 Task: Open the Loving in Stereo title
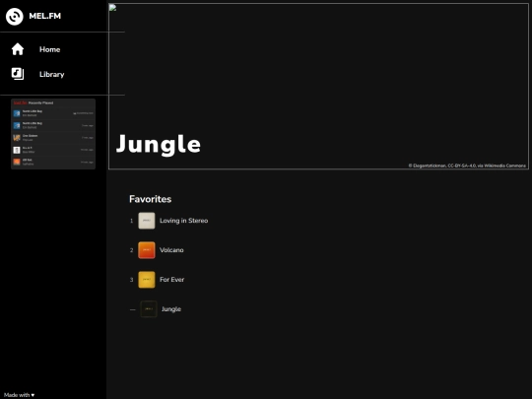[x=184, y=221]
